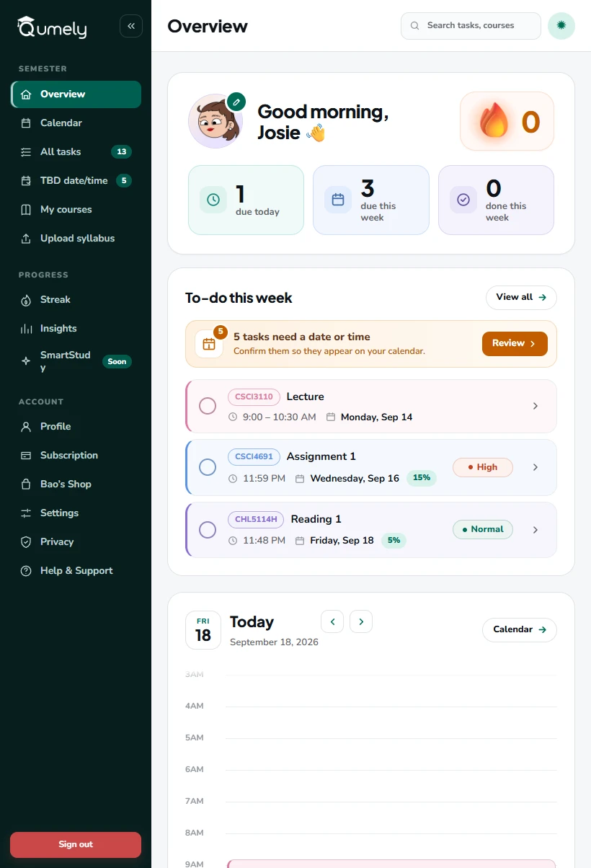Tick the Reading 1 task circle

tap(208, 530)
